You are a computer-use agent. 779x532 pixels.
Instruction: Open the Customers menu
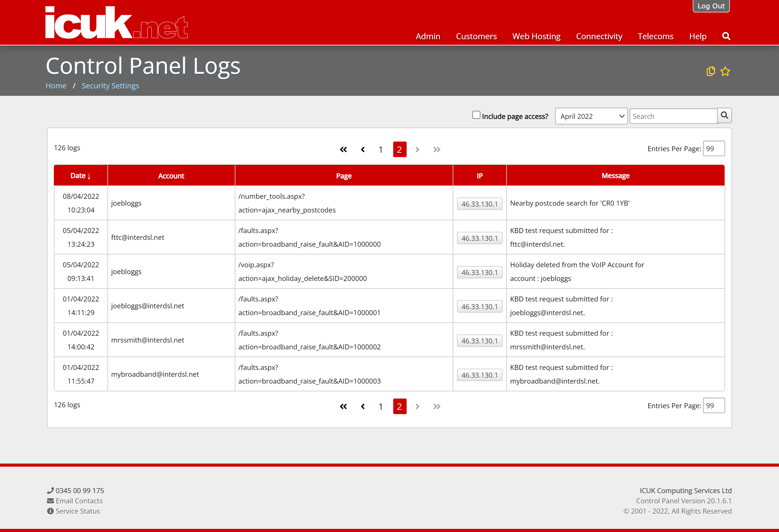pos(476,36)
